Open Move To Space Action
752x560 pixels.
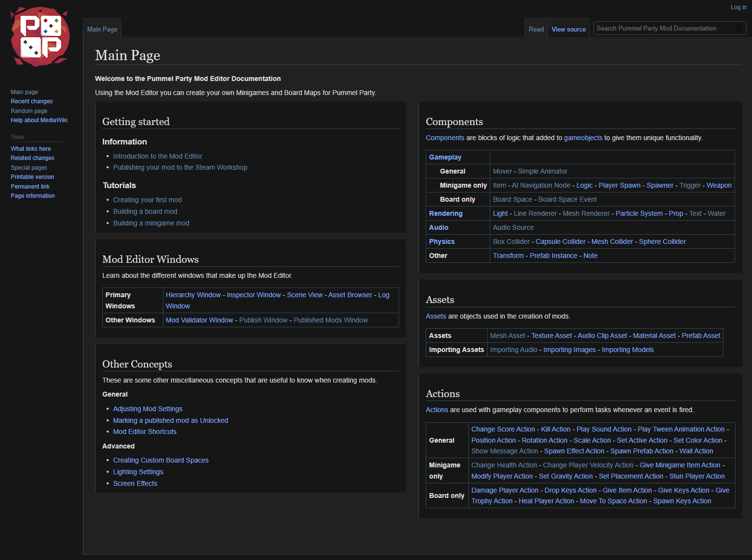613,501
